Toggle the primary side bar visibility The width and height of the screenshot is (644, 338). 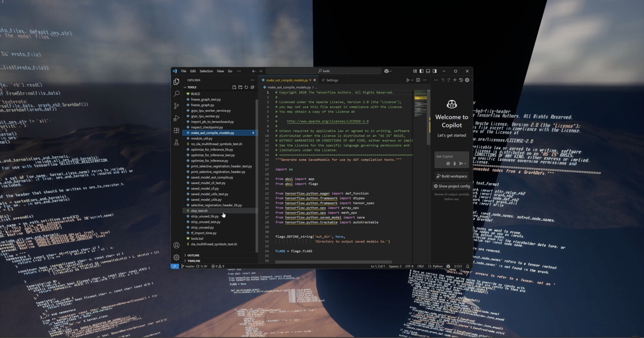point(422,71)
